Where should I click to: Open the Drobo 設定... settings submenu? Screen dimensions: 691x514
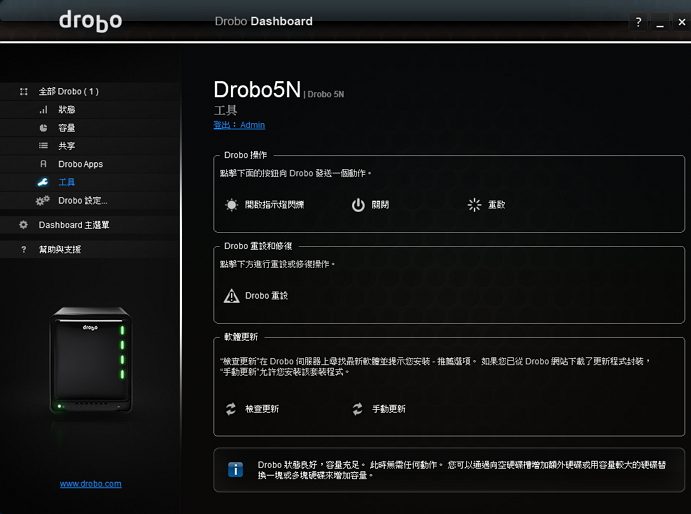point(82,200)
